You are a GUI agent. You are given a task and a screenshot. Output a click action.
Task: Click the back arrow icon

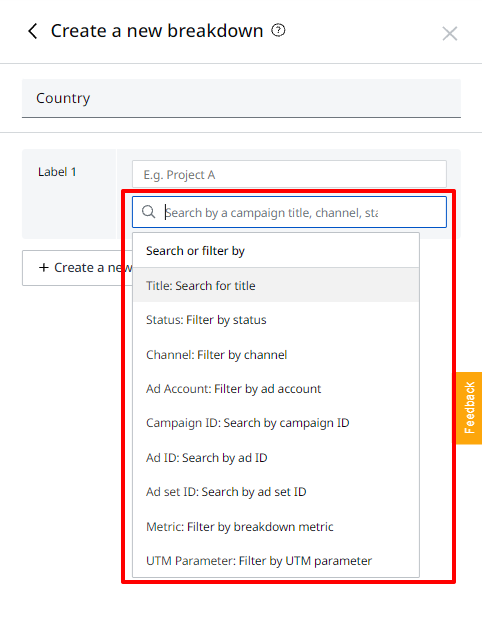point(33,31)
